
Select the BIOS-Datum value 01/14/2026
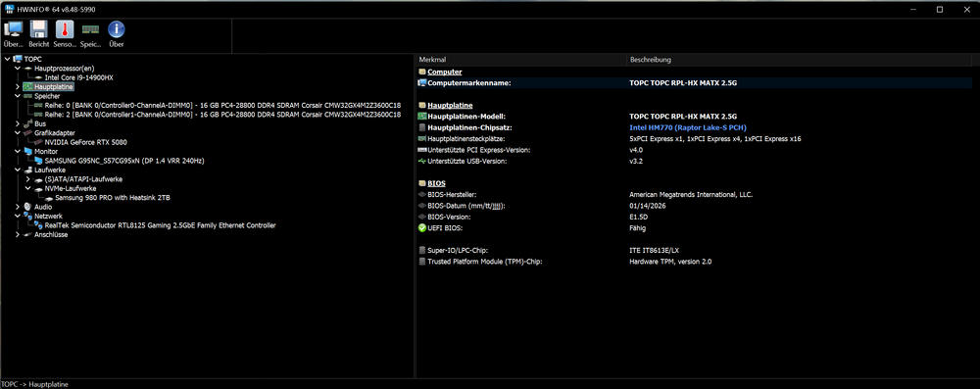click(x=647, y=206)
